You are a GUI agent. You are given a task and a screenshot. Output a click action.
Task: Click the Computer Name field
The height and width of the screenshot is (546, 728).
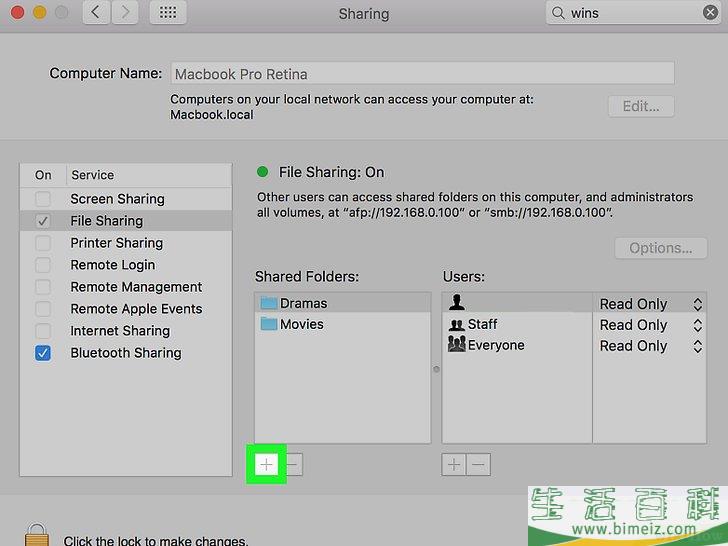click(x=422, y=73)
